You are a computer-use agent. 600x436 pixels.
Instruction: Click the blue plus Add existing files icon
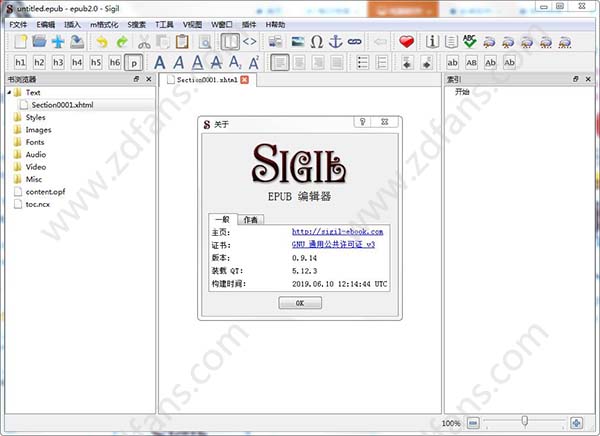click(58, 42)
